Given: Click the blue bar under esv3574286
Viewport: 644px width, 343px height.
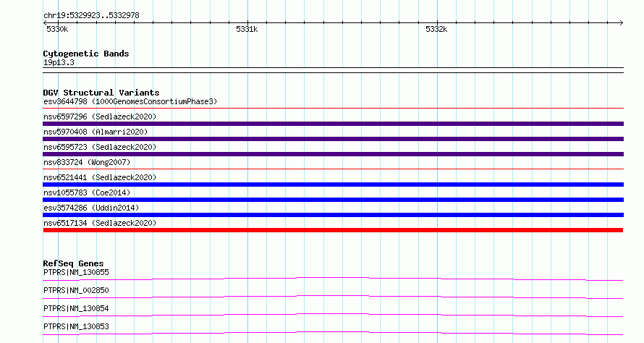Looking at the screenshot, I should (x=333, y=215).
